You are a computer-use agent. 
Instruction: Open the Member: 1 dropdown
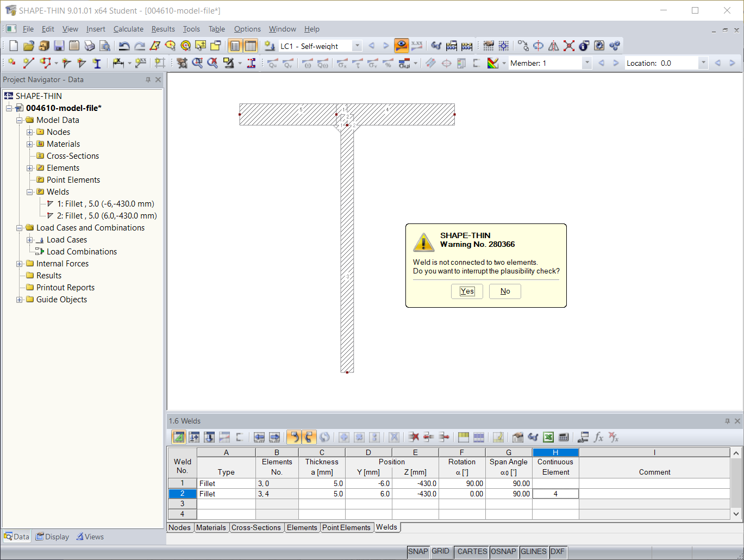[587, 63]
